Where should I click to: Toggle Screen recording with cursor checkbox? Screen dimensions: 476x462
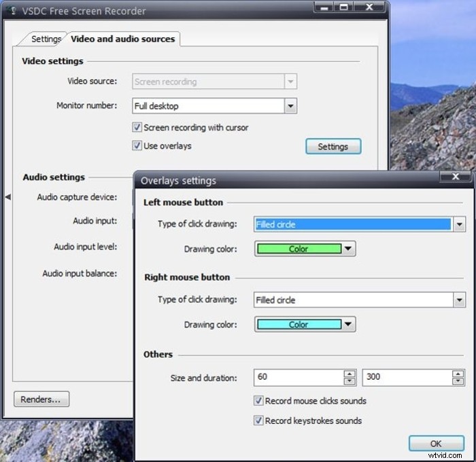pyautogui.click(x=137, y=127)
